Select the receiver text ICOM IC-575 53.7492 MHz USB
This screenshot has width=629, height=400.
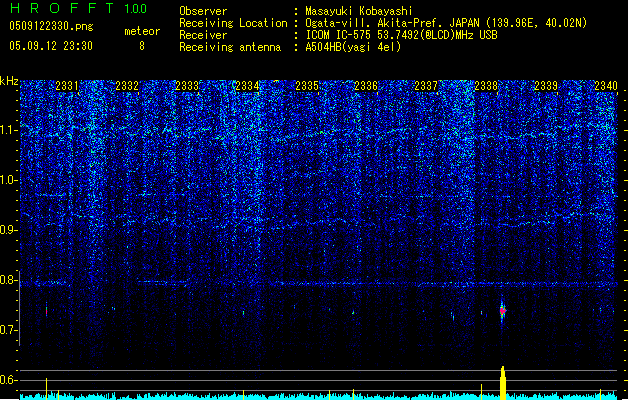pyautogui.click(x=401, y=35)
